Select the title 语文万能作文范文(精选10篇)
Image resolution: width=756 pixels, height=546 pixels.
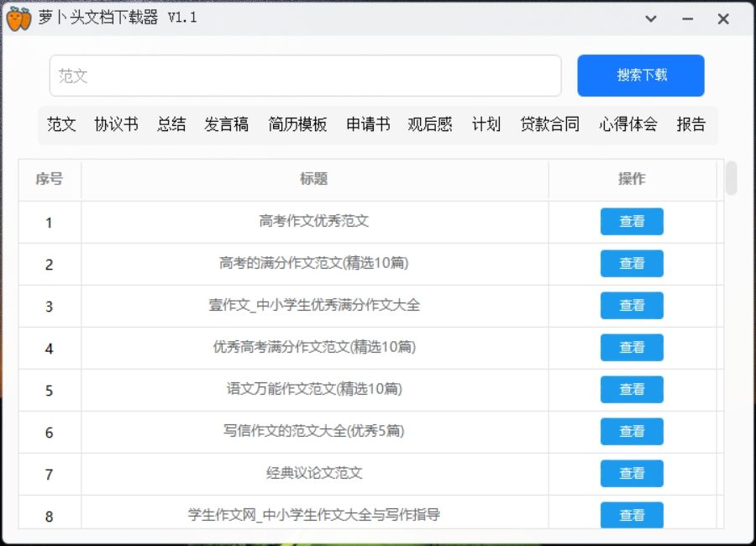point(314,389)
